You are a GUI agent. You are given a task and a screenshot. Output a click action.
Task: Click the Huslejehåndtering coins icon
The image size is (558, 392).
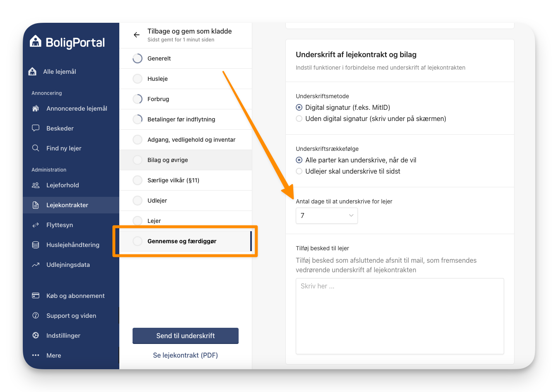click(36, 244)
